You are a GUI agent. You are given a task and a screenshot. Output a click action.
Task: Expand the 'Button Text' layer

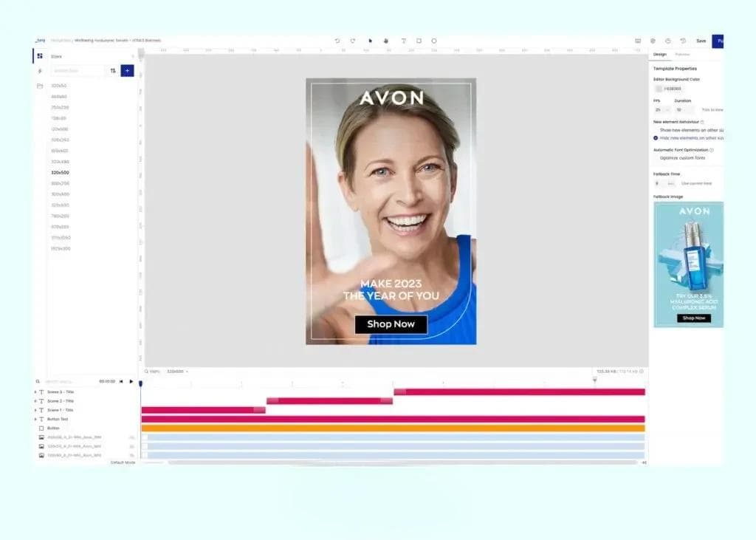pyautogui.click(x=35, y=419)
